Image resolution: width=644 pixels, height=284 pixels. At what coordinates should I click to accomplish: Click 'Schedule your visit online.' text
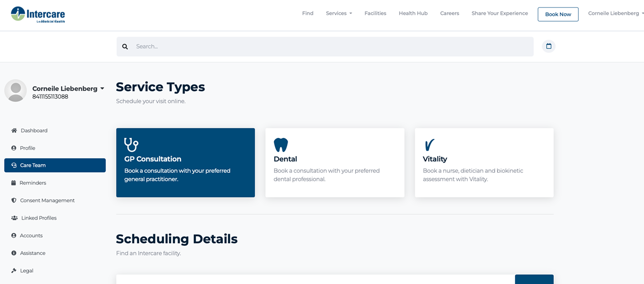coord(151,101)
